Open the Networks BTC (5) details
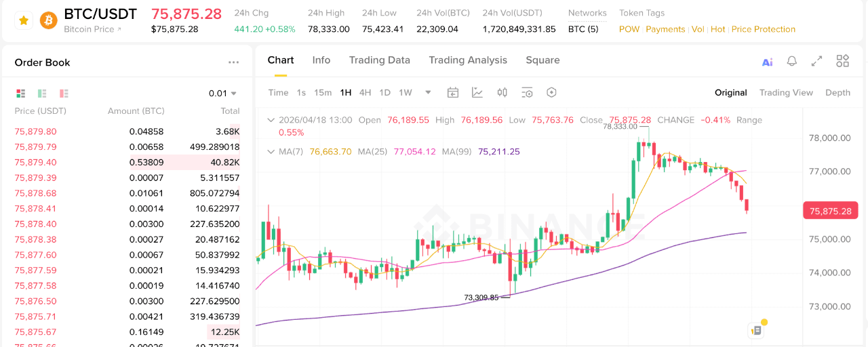The image size is (868, 347). [583, 29]
